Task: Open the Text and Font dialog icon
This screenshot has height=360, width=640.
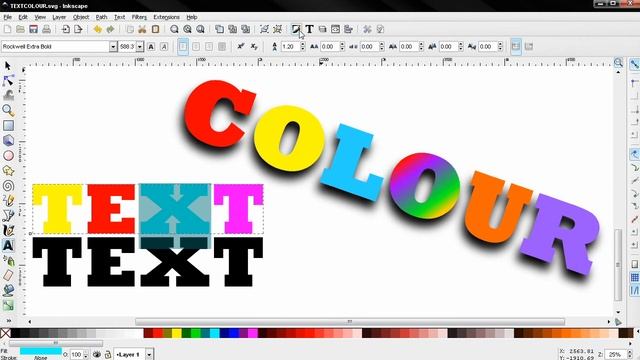Action: click(309, 29)
